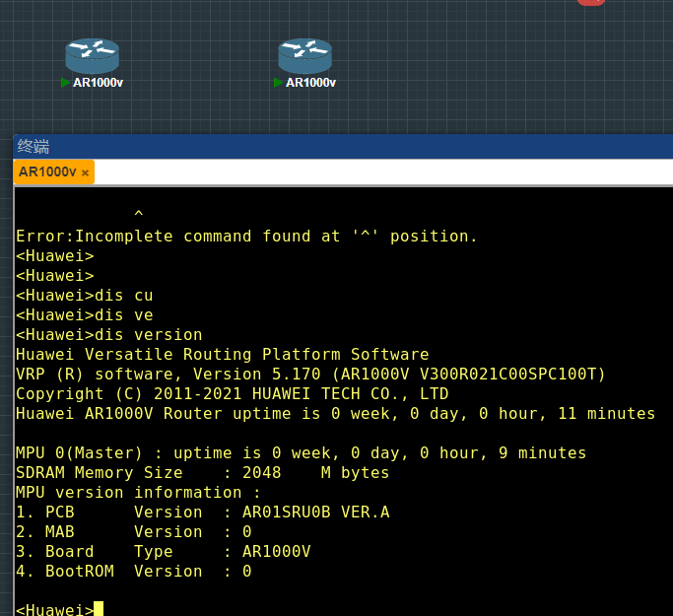The image size is (673, 616).
Task: Switch to the AR1000v terminal tab
Action: [46, 171]
